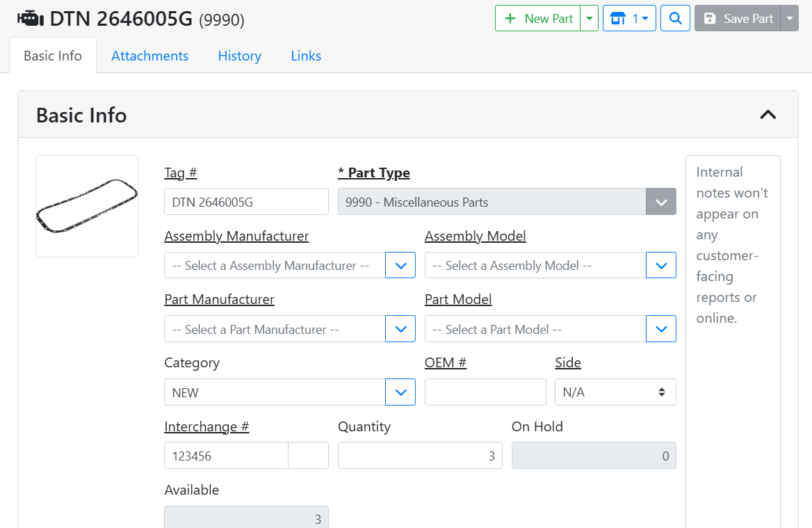
Task: Click the New Part button
Action: [537, 19]
